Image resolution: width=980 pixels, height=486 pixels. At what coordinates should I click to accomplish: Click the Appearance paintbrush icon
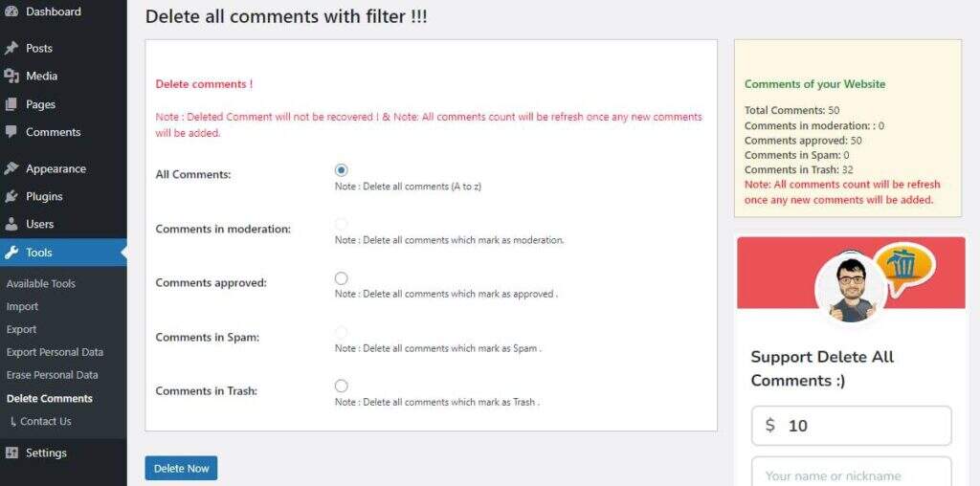point(11,168)
